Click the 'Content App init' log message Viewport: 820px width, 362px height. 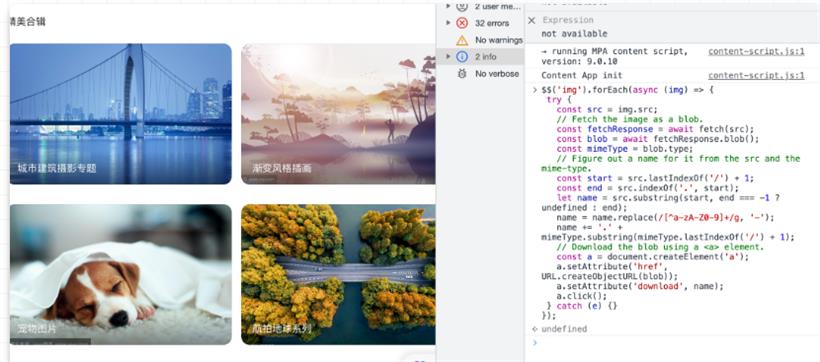tap(582, 76)
